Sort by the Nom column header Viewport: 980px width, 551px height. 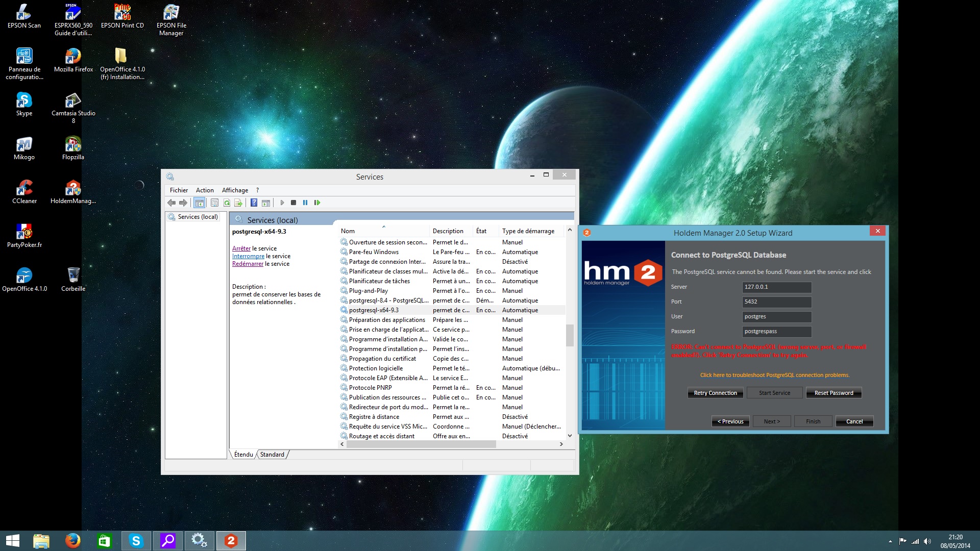pos(383,231)
